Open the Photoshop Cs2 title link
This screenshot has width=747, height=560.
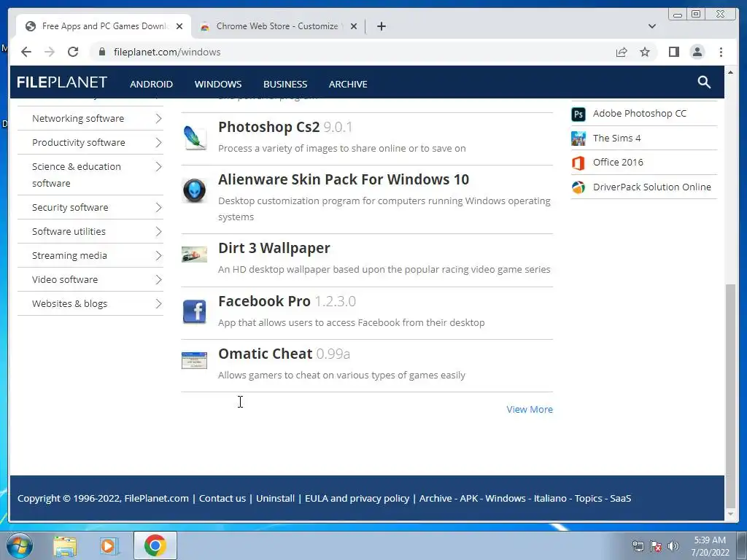(268, 127)
